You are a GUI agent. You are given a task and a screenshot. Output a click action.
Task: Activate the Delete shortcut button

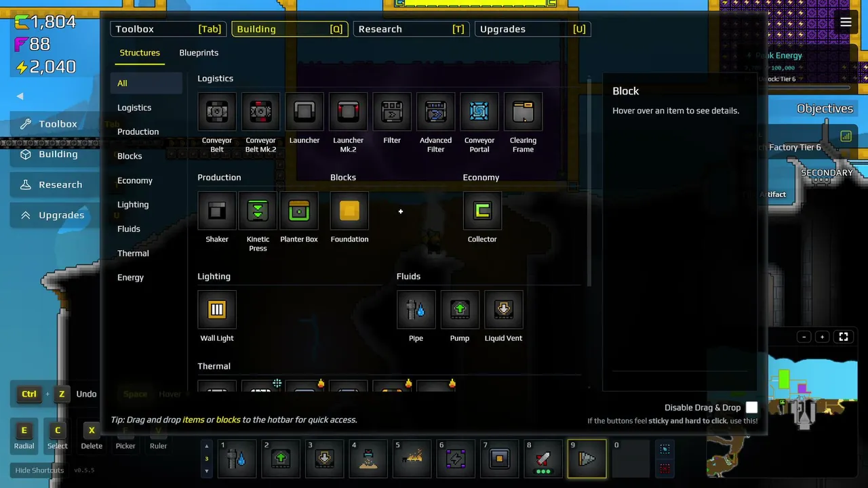pyautogui.click(x=92, y=435)
